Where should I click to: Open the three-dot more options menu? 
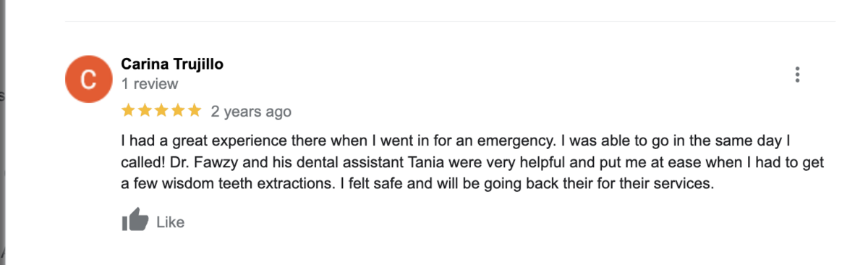[x=797, y=75]
